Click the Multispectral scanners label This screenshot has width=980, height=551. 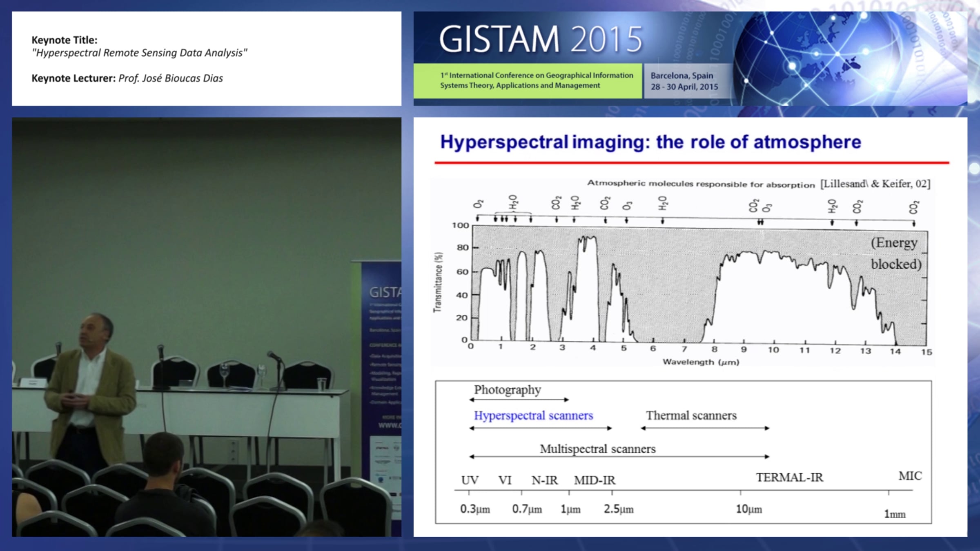(x=597, y=449)
